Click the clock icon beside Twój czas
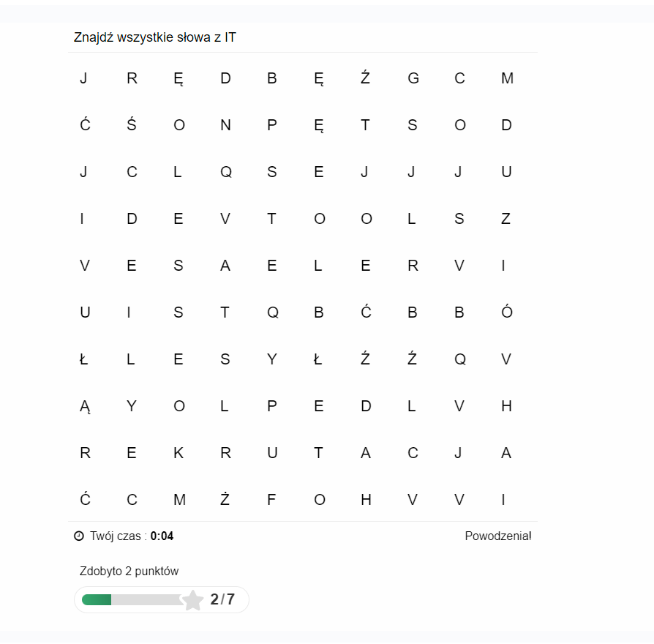This screenshot has width=654, height=644. [x=79, y=536]
